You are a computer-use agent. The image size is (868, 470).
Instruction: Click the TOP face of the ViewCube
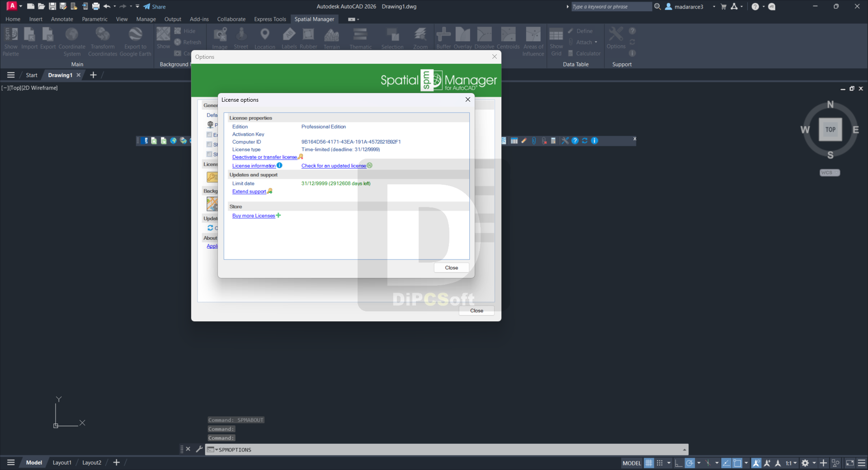(830, 130)
